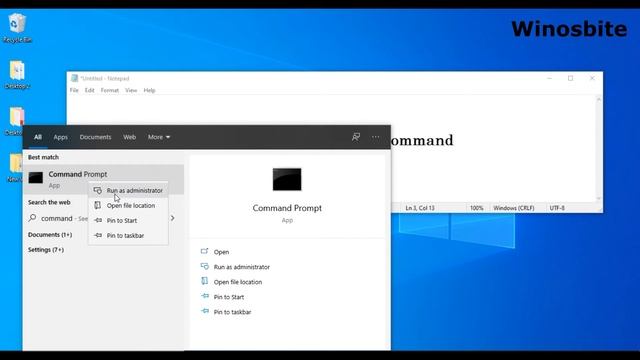Switch to the Web search tab
The image size is (640, 360).
click(129, 137)
